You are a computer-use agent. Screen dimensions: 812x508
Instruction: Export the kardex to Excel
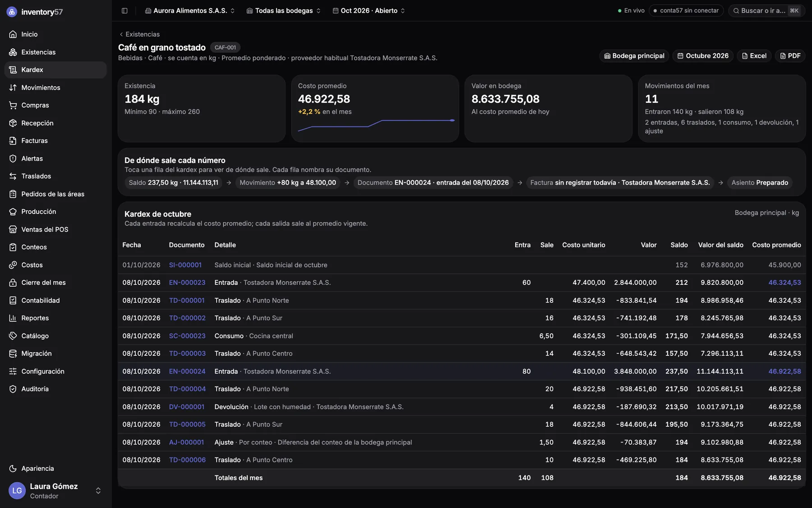pyautogui.click(x=754, y=56)
